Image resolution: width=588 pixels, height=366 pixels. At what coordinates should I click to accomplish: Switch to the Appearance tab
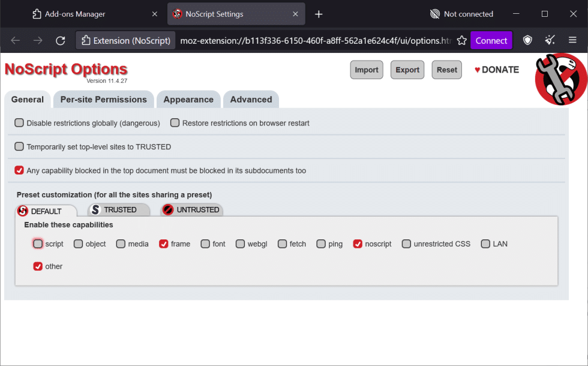[x=188, y=100]
